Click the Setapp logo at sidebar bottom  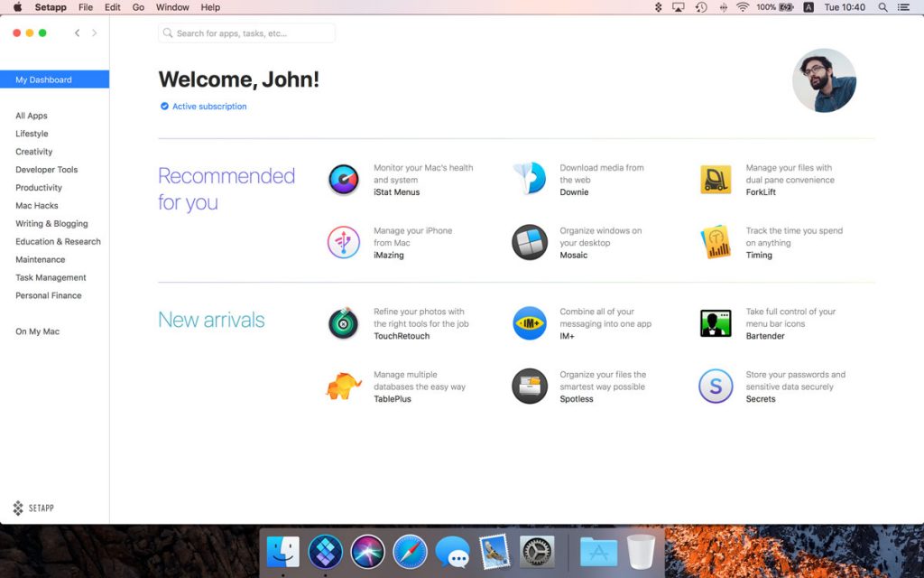(33, 508)
